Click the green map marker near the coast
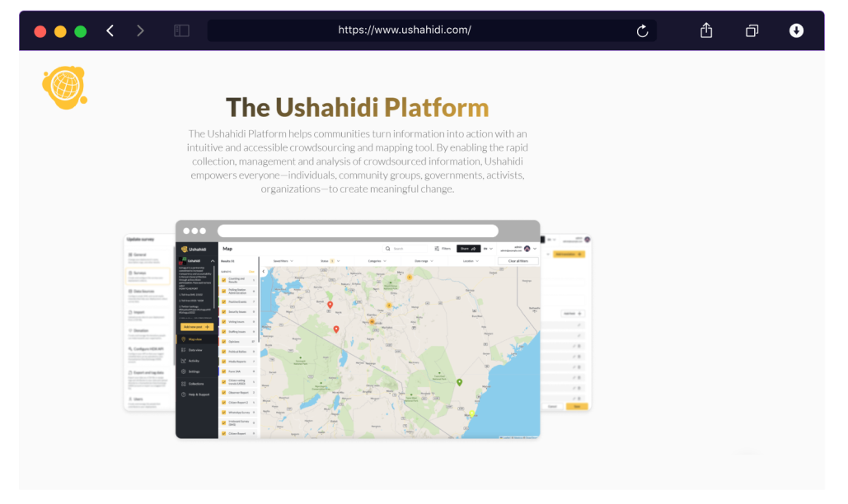The width and height of the screenshot is (848, 504). click(459, 382)
